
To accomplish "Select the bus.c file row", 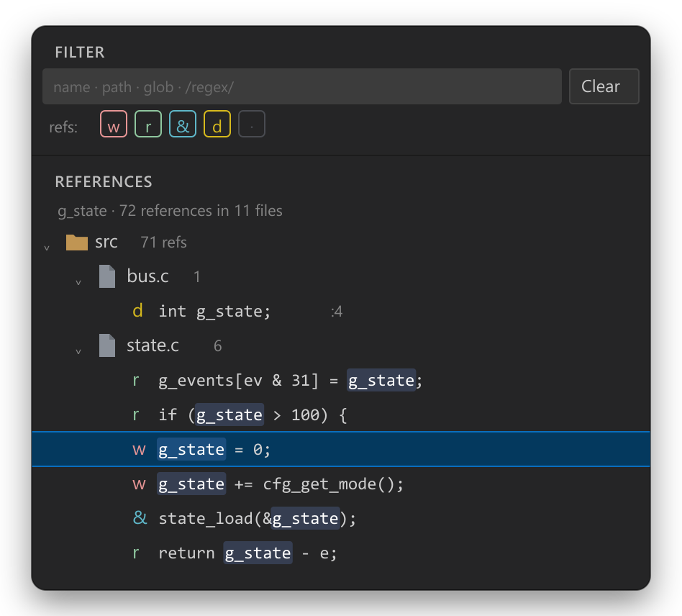I will pyautogui.click(x=341, y=276).
